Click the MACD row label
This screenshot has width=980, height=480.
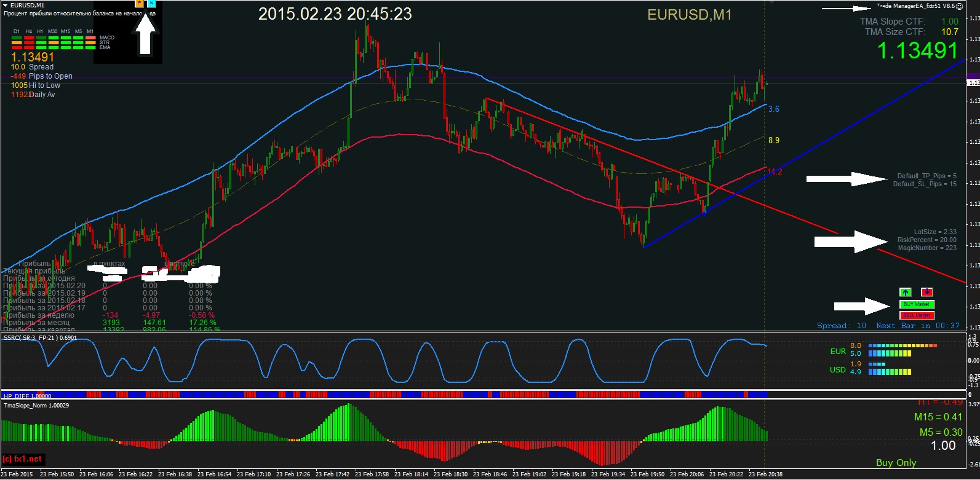tap(107, 38)
